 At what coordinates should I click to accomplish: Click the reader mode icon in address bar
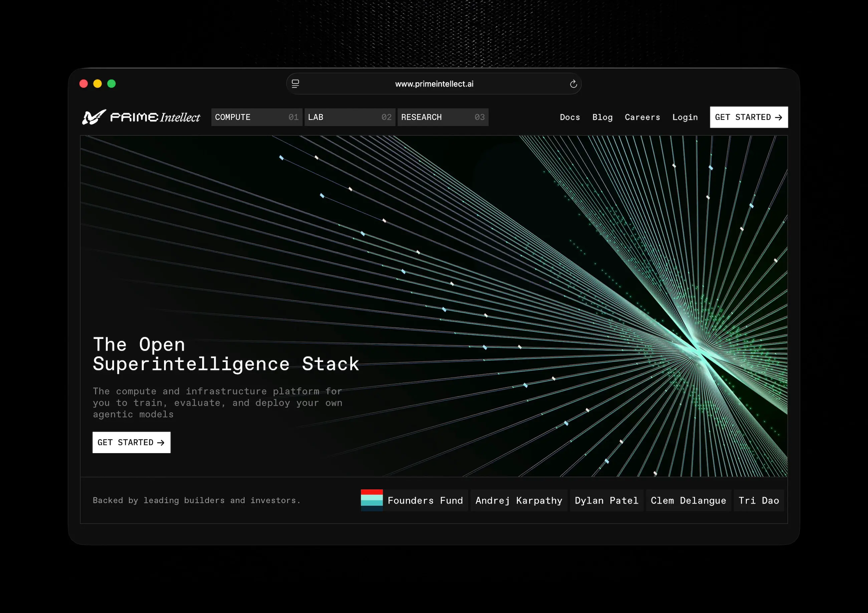tap(295, 84)
